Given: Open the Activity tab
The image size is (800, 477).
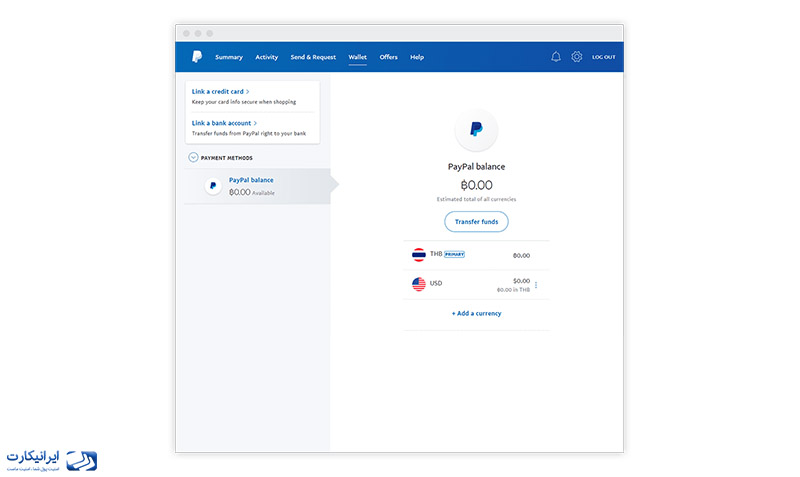Looking at the screenshot, I should point(266,57).
